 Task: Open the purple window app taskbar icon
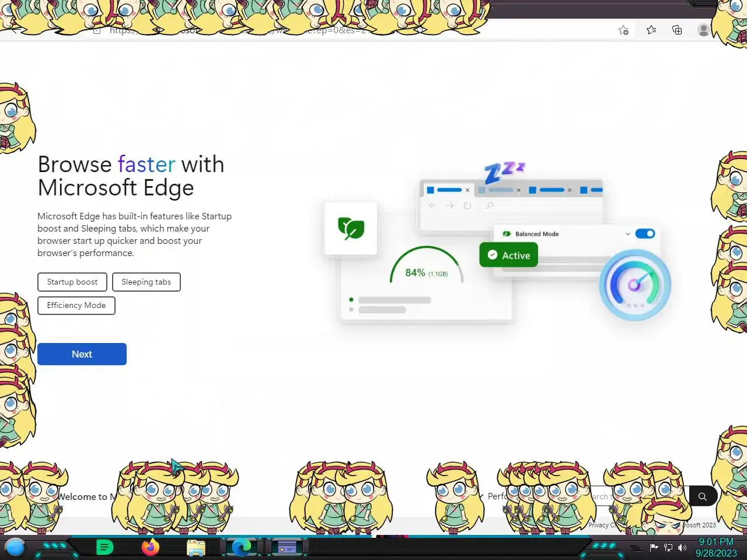287,547
